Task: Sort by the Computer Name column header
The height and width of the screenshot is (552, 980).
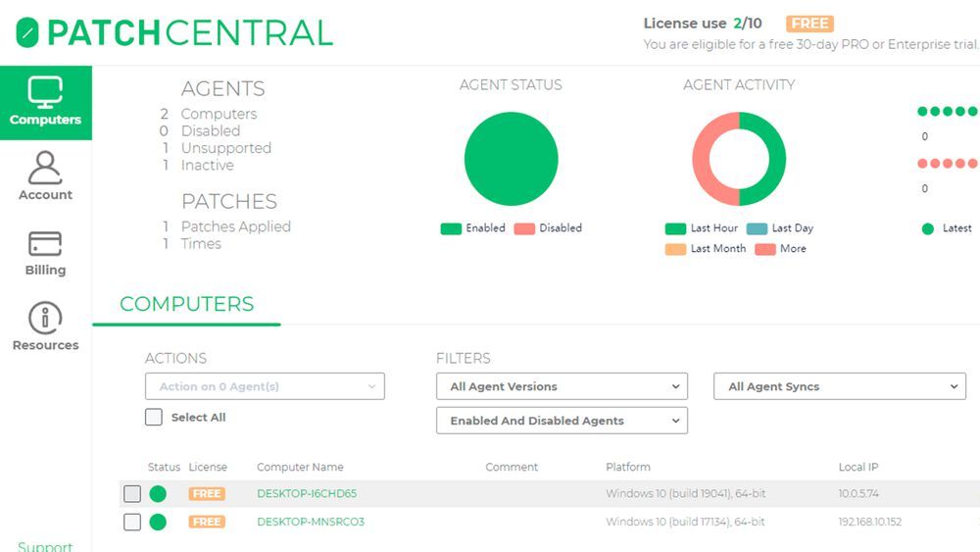Action: pos(300,468)
